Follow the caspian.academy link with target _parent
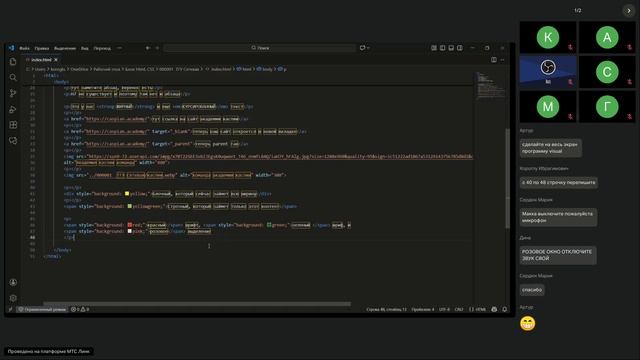The width and height of the screenshot is (640, 360). [x=117, y=144]
